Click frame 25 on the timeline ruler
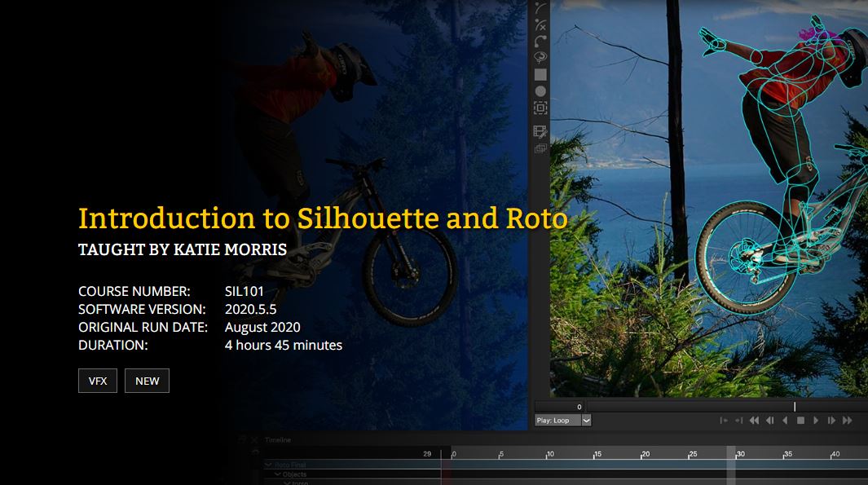 pos(693,454)
